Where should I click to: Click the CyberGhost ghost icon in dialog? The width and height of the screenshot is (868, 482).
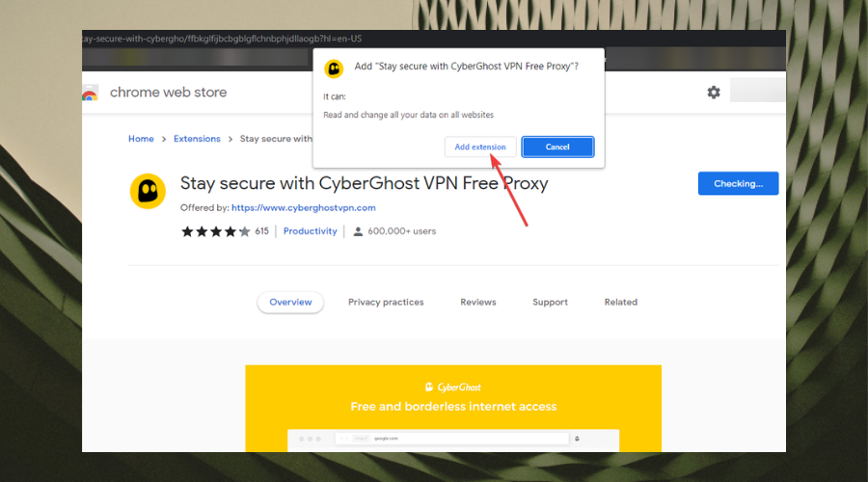click(334, 68)
